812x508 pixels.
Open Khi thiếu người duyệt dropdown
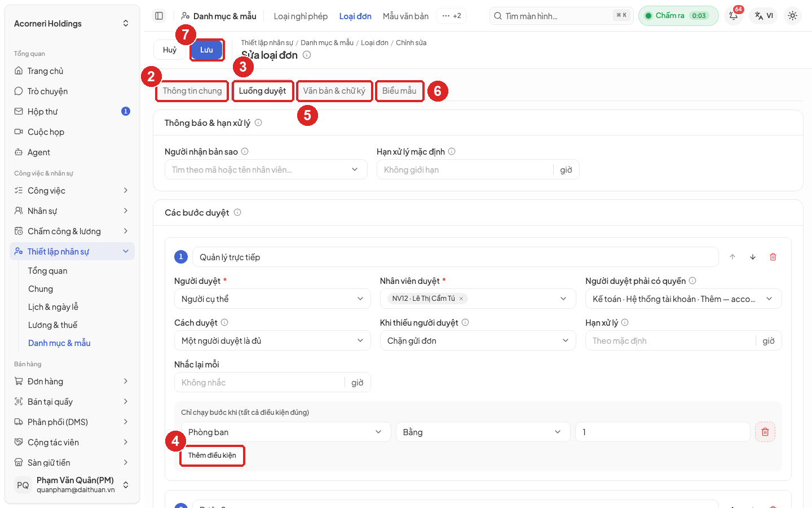click(478, 340)
